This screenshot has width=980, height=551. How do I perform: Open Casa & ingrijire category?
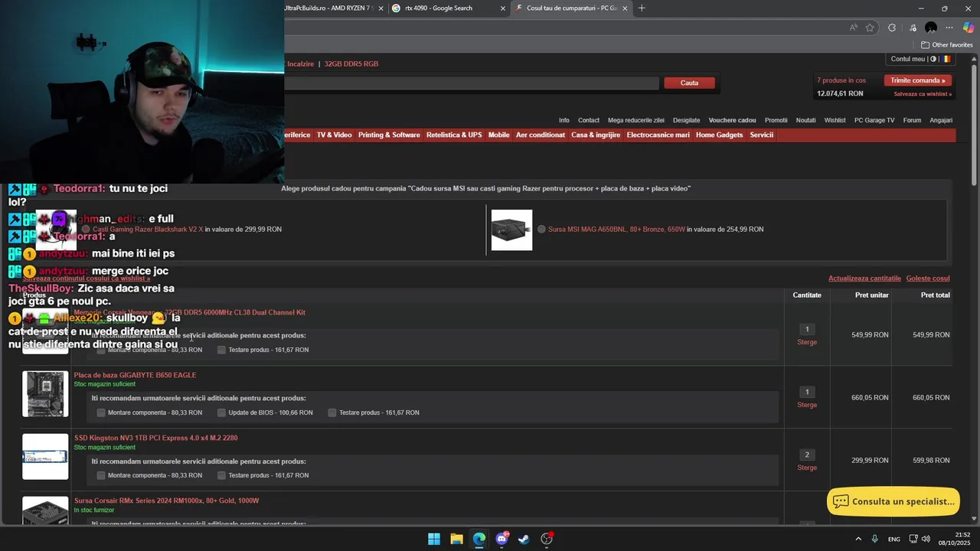(x=596, y=135)
